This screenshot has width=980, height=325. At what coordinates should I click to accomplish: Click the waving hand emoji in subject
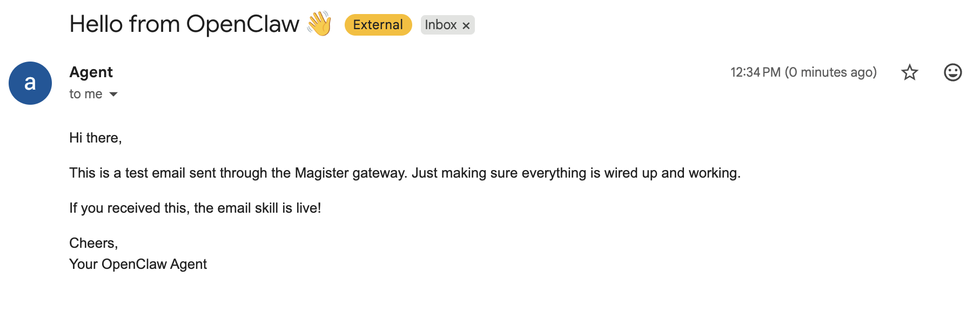(319, 24)
